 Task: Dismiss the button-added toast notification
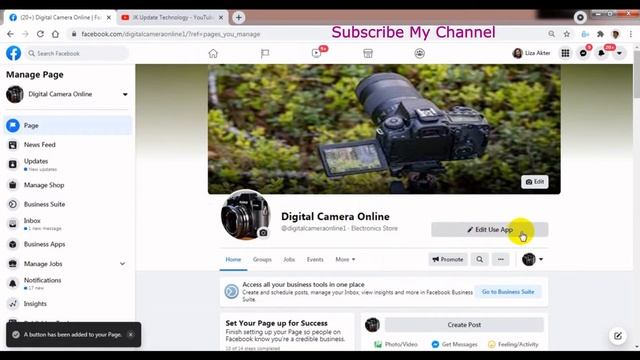(131, 334)
